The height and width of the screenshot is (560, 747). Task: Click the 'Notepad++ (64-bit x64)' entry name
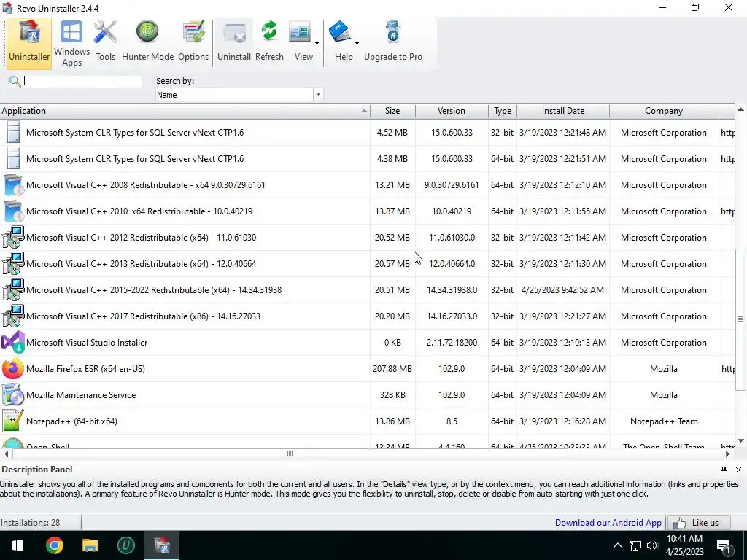[x=71, y=421]
